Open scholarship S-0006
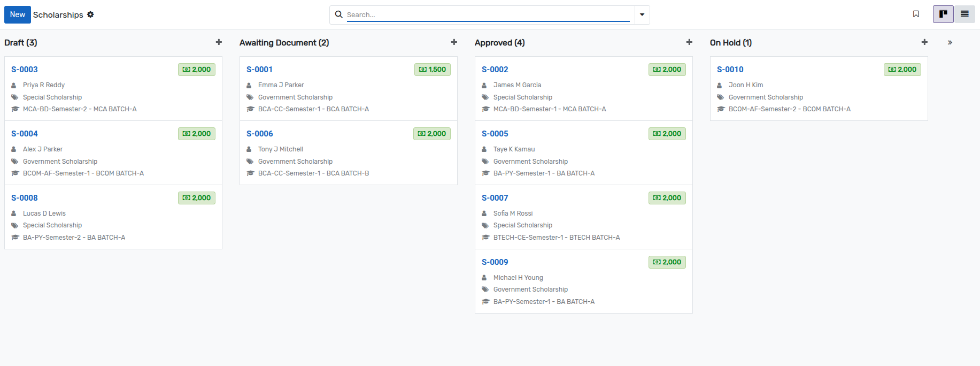This screenshot has height=366, width=980. coord(260,134)
